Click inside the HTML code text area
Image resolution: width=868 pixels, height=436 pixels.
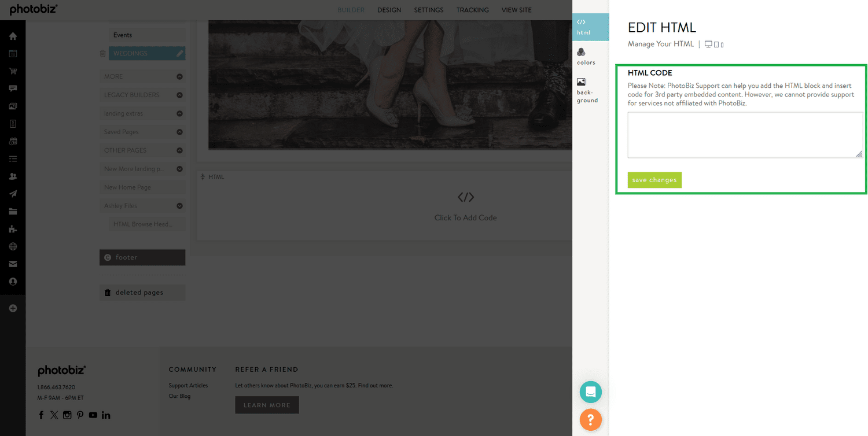click(744, 134)
